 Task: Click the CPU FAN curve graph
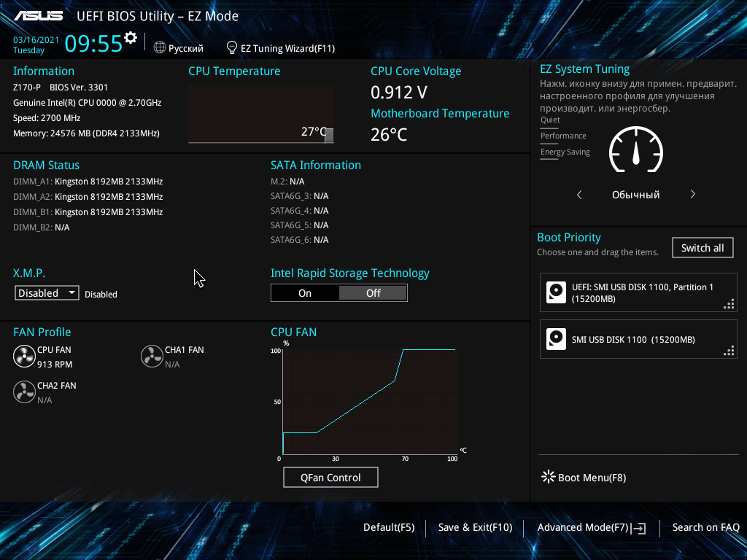click(x=370, y=402)
